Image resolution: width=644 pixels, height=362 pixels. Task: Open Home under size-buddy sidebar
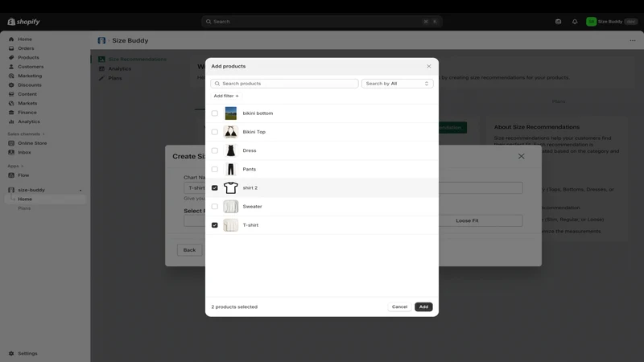click(x=25, y=199)
